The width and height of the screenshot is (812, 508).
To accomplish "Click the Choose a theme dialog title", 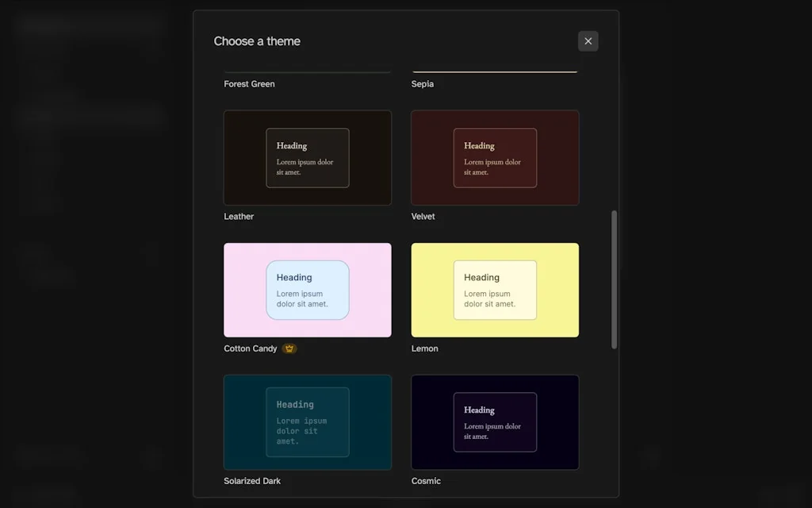I will coord(257,40).
